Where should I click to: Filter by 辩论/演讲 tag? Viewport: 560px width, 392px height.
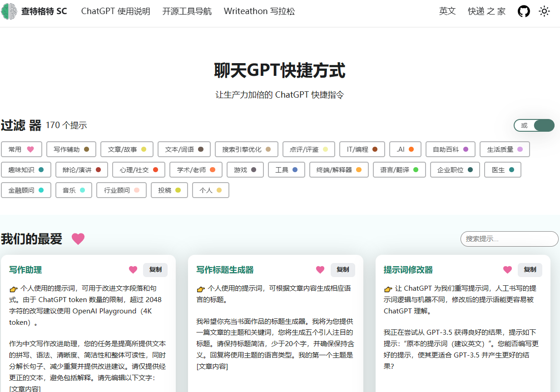click(x=82, y=169)
